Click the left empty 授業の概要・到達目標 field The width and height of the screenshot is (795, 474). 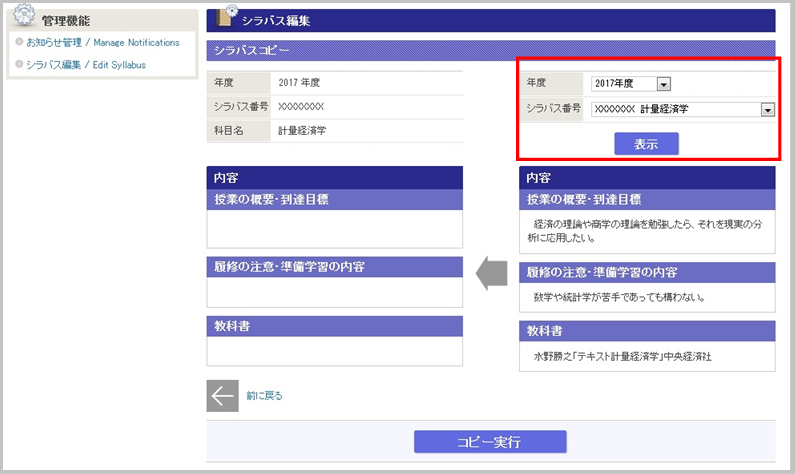click(335, 229)
